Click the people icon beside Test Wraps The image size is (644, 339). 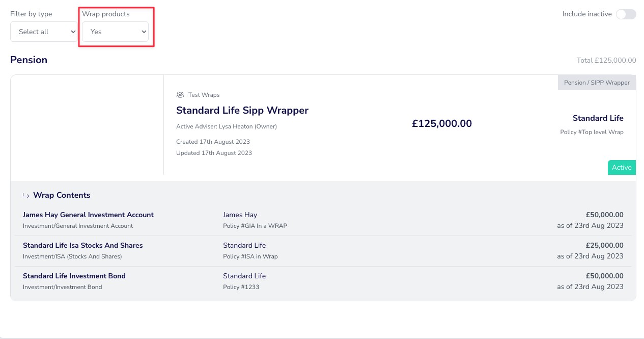[x=180, y=95]
